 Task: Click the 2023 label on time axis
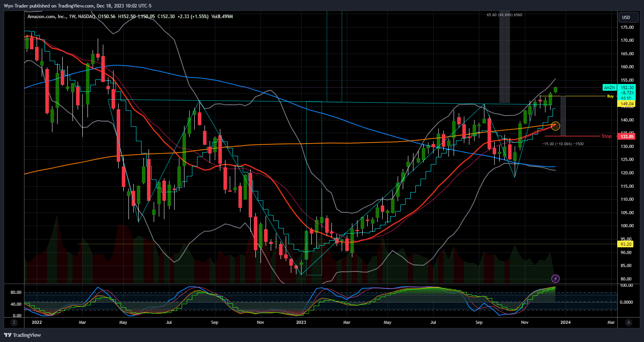[301, 322]
